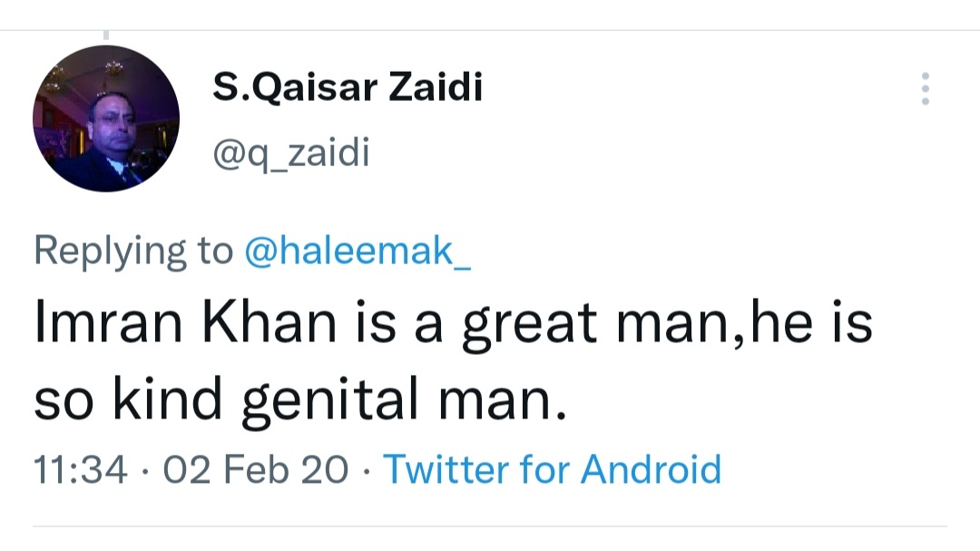Click the phrase 'great man,he is'

pos(667,325)
